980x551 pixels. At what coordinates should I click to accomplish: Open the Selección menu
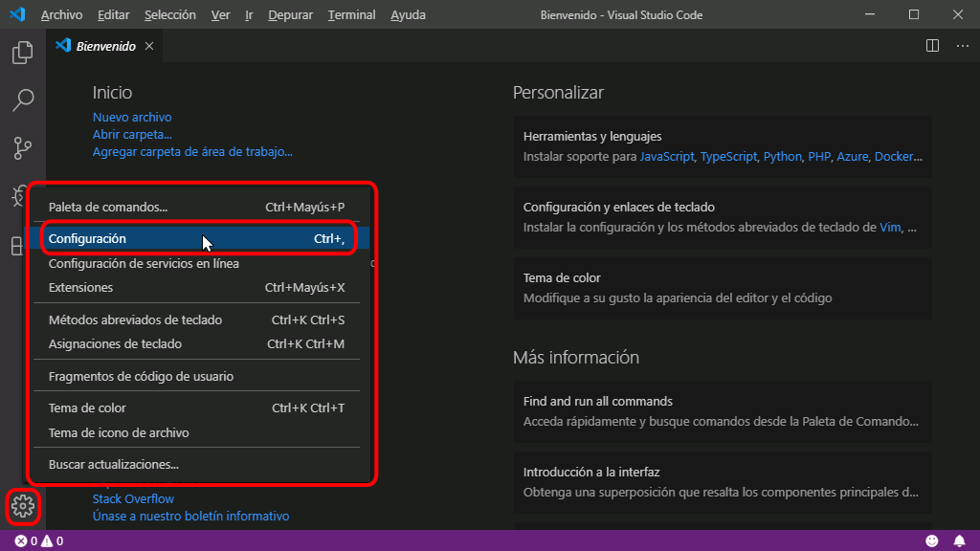point(170,14)
